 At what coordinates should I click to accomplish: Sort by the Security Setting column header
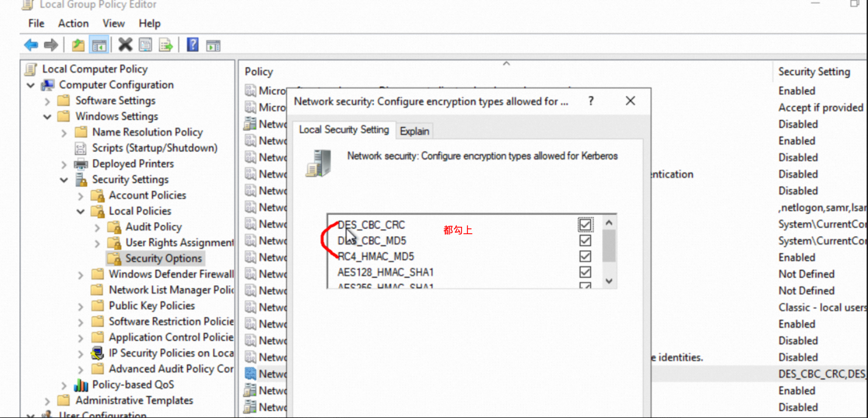click(x=814, y=72)
